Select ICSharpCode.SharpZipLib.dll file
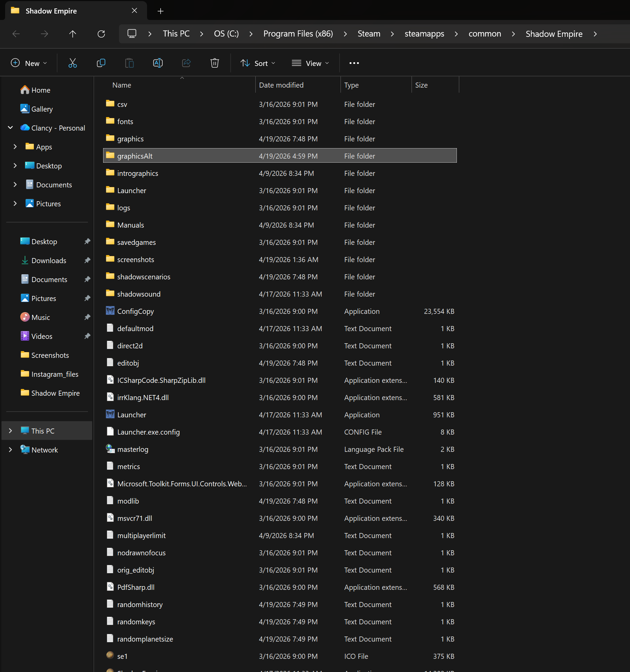Viewport: 630px width, 672px height. click(x=280, y=380)
